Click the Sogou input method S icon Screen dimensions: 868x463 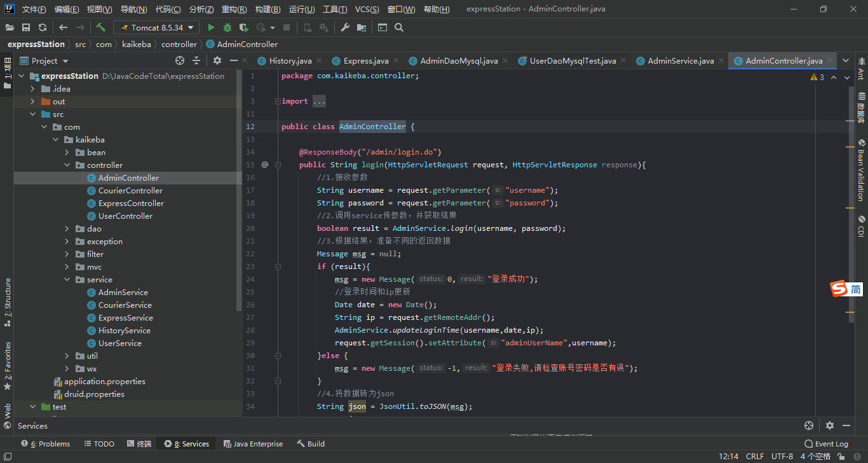click(x=839, y=289)
